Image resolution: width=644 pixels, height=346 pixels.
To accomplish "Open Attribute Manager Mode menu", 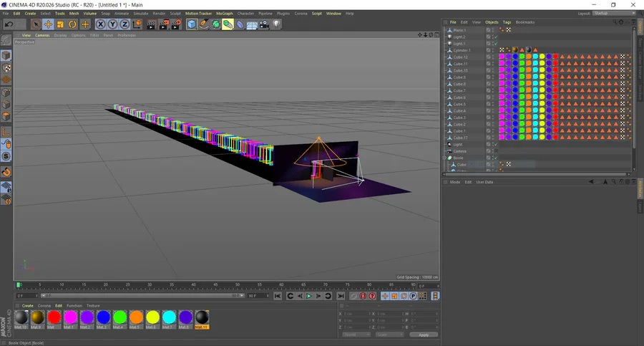I will point(455,182).
